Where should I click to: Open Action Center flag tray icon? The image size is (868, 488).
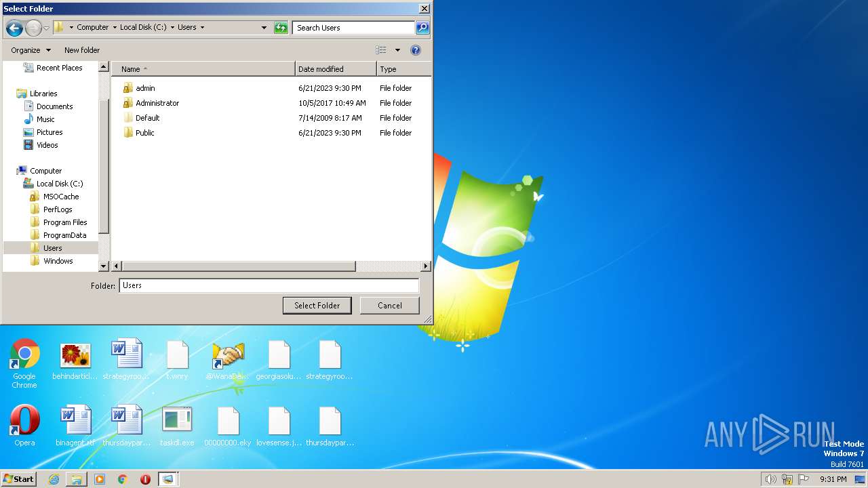coord(804,479)
